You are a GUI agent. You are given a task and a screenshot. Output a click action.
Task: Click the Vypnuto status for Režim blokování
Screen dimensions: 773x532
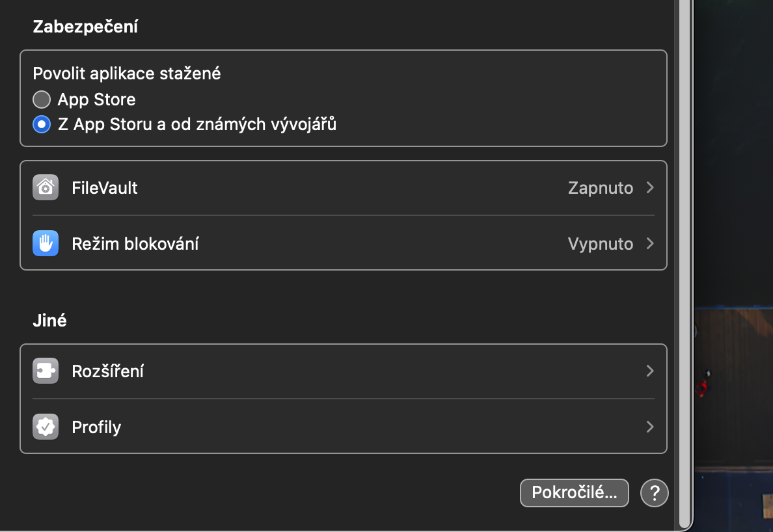click(x=600, y=244)
